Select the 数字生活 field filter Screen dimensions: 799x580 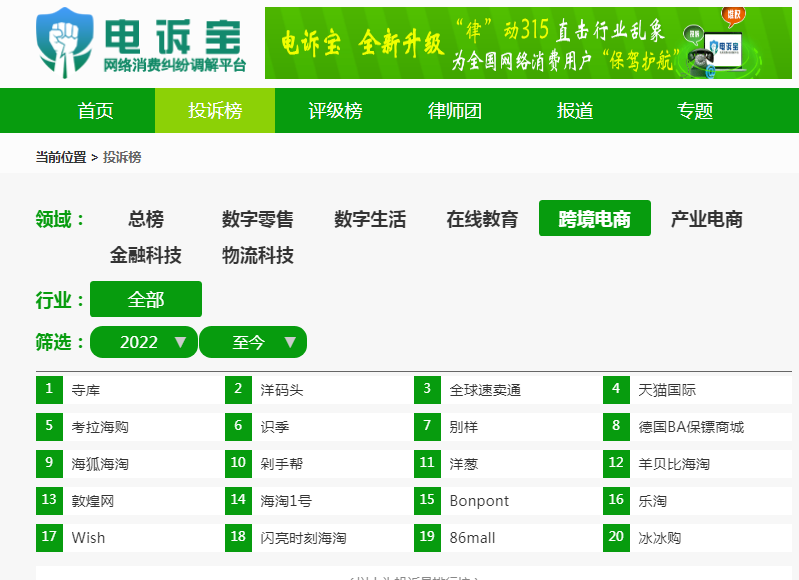(x=370, y=219)
